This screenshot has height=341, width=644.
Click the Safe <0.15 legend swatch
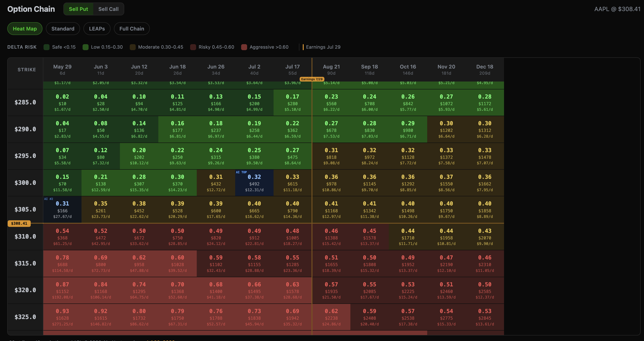(x=47, y=47)
